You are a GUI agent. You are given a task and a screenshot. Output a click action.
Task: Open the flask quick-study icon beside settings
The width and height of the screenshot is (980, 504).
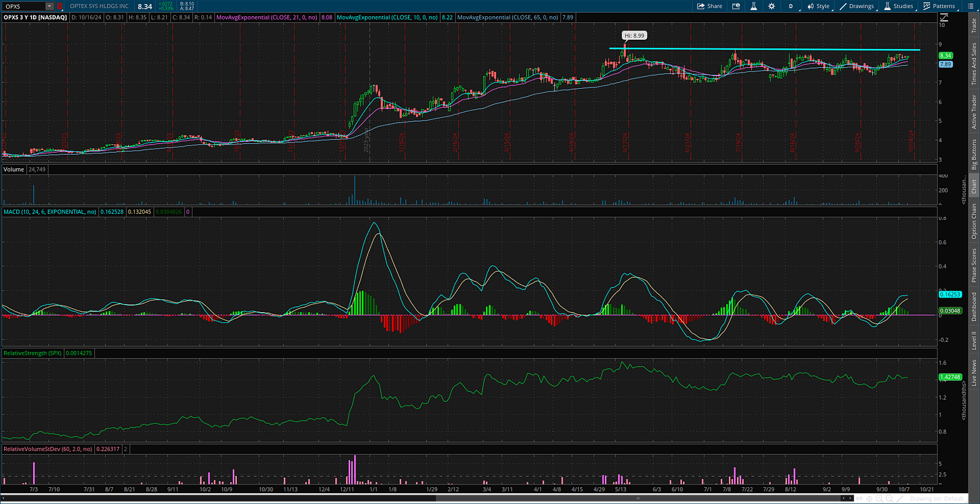coord(754,6)
